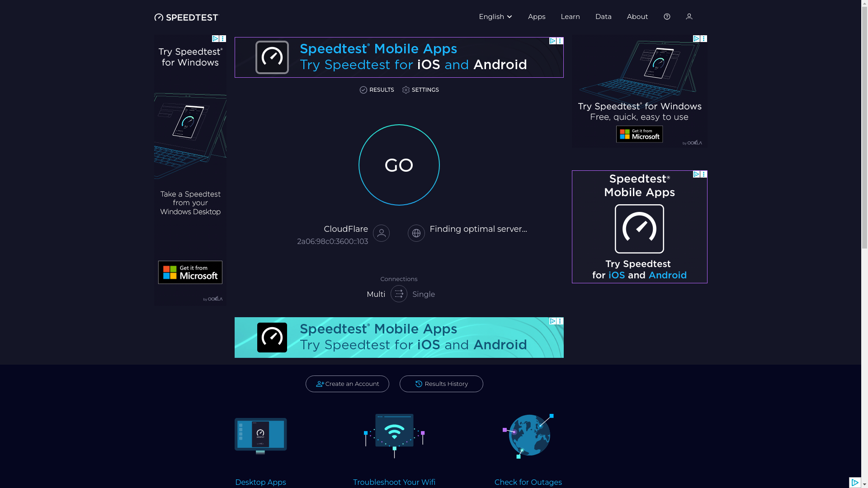Open the user account icon in header

(689, 17)
